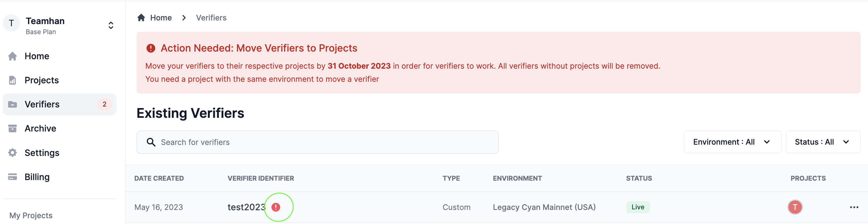The height and width of the screenshot is (224, 868).
Task: Click the red T project avatar
Action: point(795,207)
